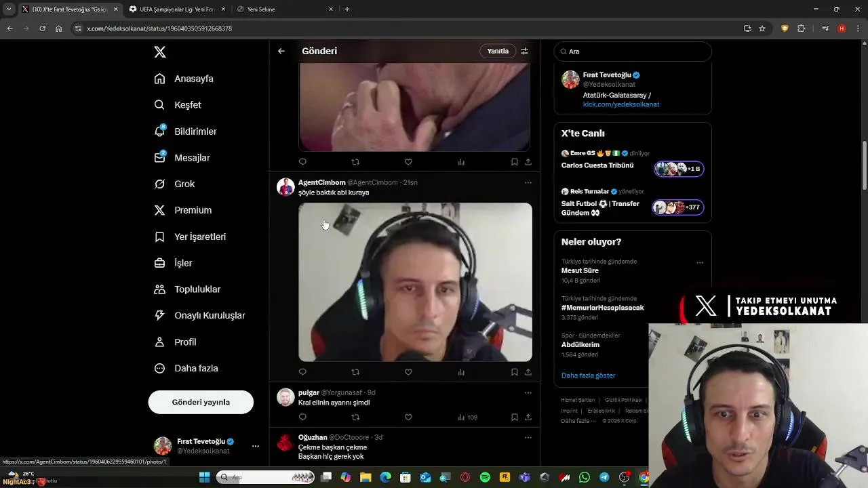
Task: Open Mesut Süre trending topic
Action: coord(580,270)
